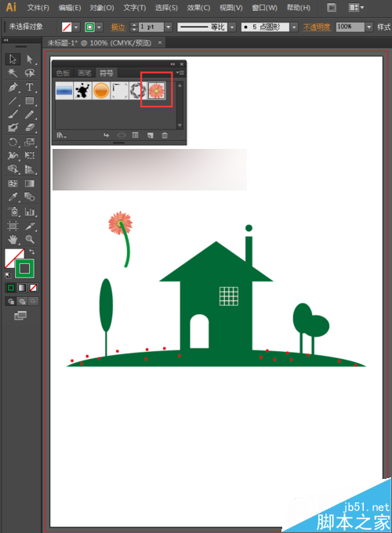Delete symbol using trash icon
This screenshot has height=533, width=392.
tap(165, 136)
